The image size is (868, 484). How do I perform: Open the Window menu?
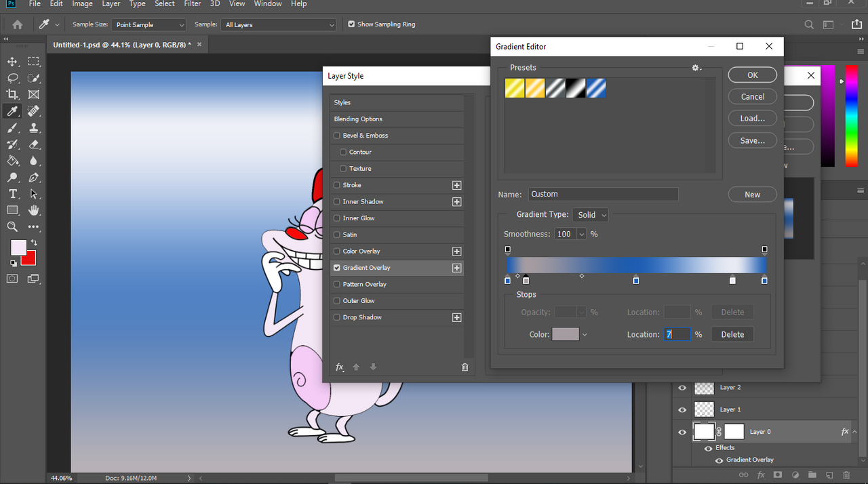[268, 4]
